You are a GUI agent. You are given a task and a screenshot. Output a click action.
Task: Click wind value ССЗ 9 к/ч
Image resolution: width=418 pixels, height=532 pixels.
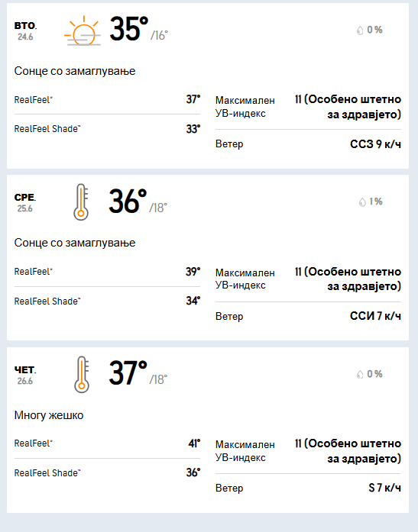[375, 144]
